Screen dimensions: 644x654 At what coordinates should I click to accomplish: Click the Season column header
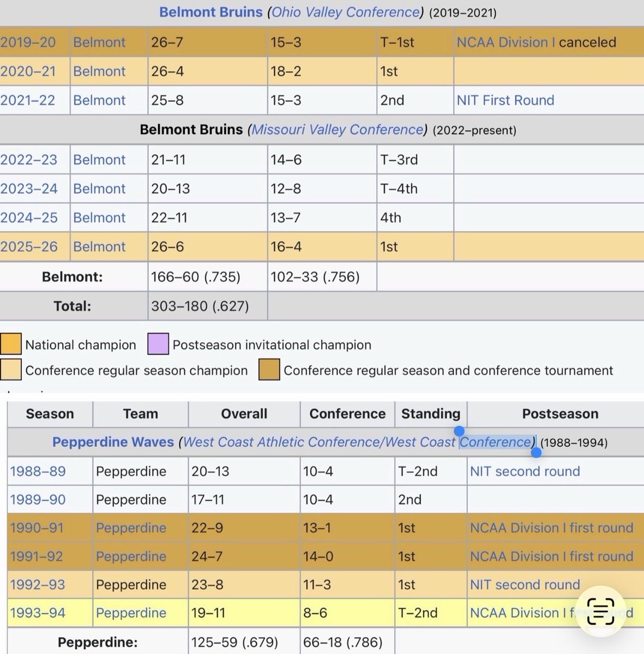pyautogui.click(x=50, y=414)
